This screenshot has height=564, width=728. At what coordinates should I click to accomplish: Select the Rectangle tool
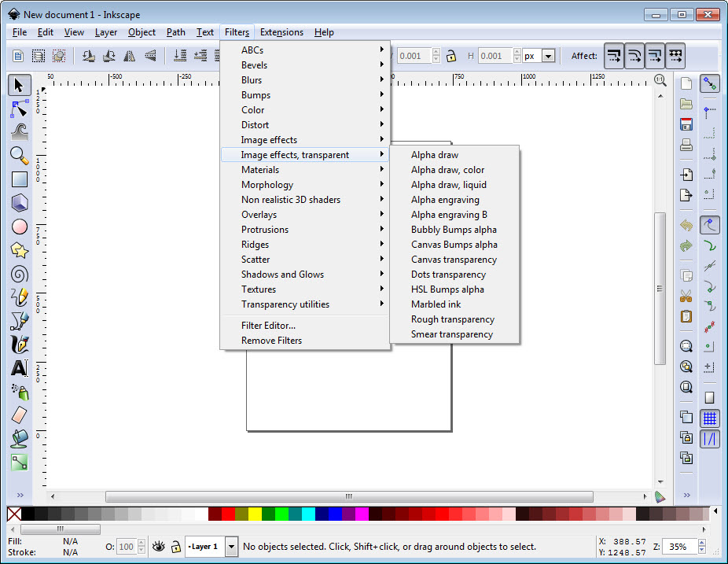coord(19,179)
